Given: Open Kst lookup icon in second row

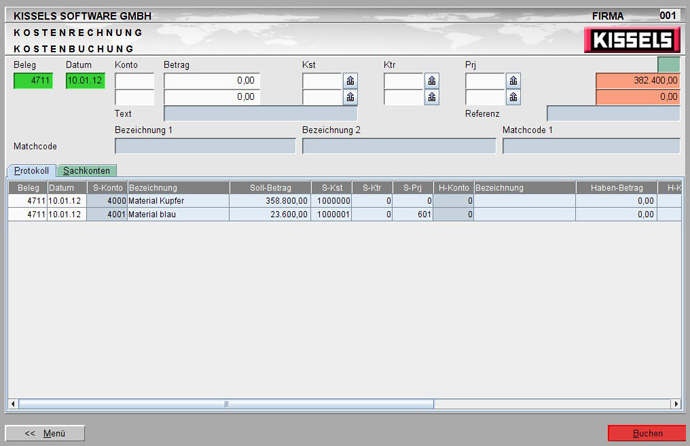Looking at the screenshot, I should [x=350, y=97].
